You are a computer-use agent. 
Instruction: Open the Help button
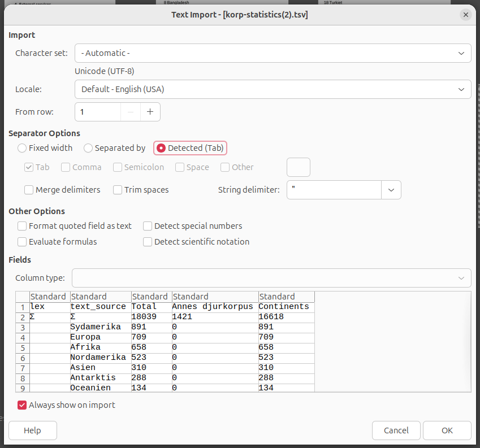tap(33, 430)
